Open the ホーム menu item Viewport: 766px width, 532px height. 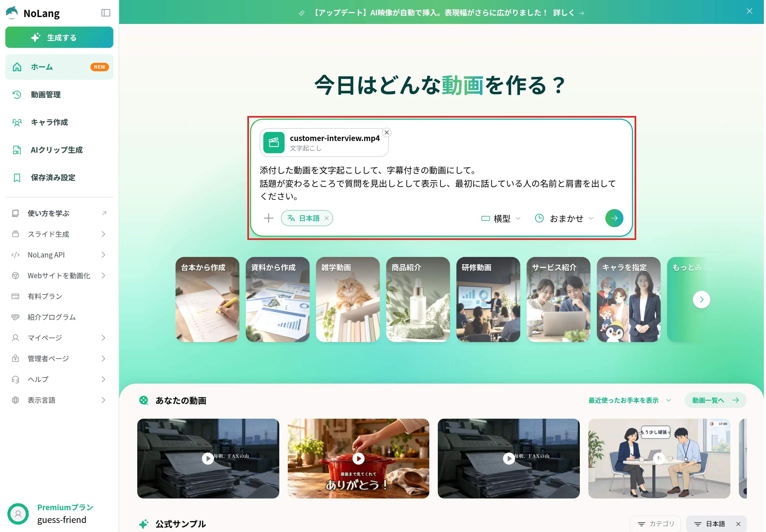point(59,67)
